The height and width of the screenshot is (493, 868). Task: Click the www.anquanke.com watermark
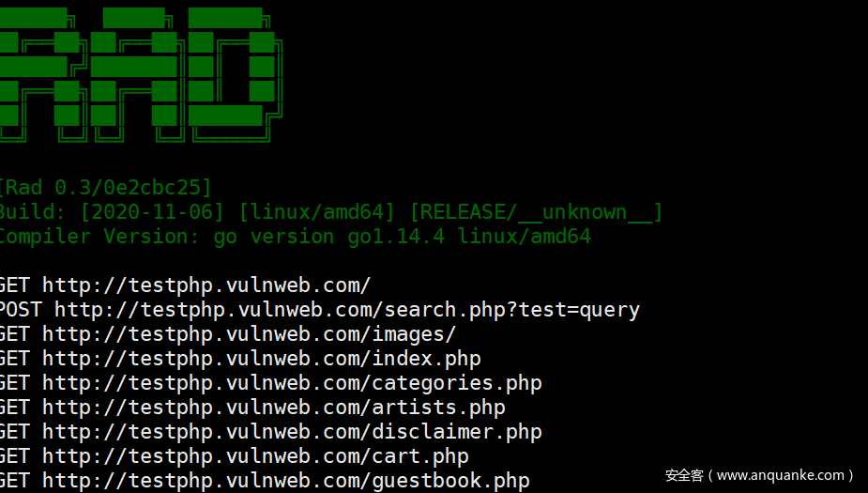tap(759, 475)
